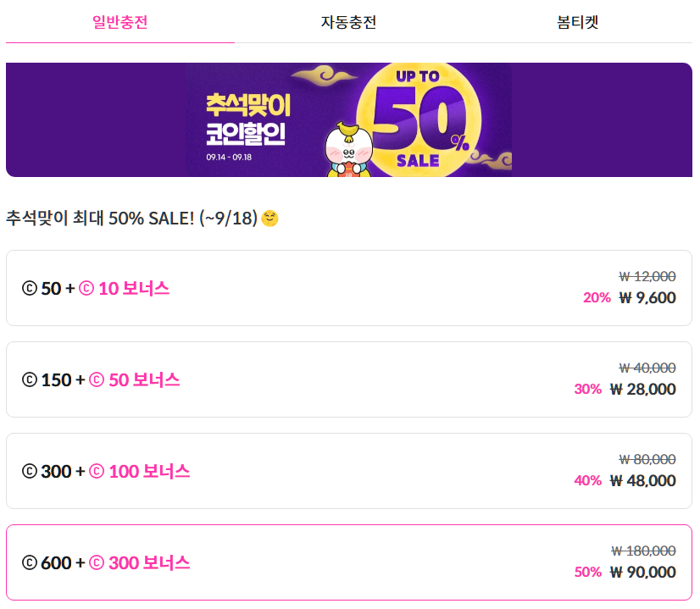Open the 봄티켓 tab
The width and height of the screenshot is (700, 609).
click(x=578, y=22)
